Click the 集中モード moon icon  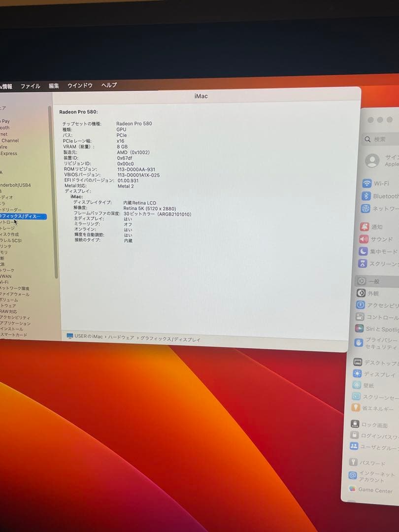pos(363,251)
